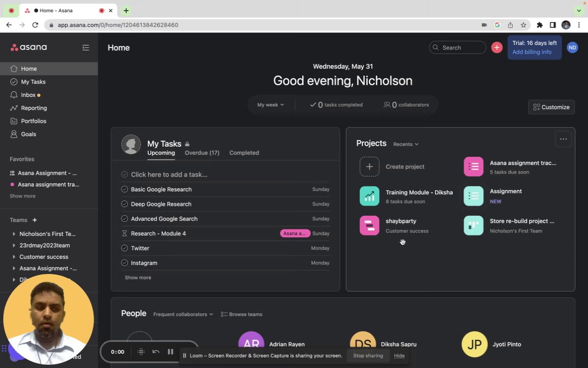The image size is (588, 368).
Task: Click Browse teams link
Action: (x=242, y=314)
